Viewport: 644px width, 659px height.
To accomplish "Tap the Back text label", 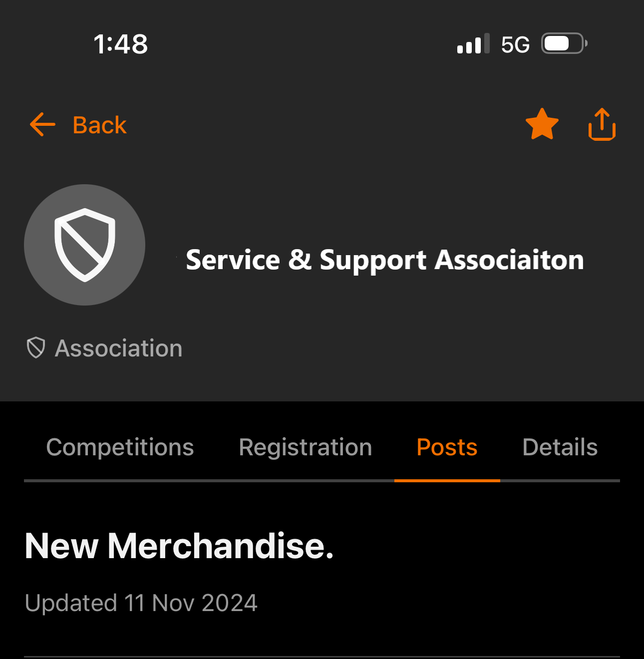I will tap(99, 125).
